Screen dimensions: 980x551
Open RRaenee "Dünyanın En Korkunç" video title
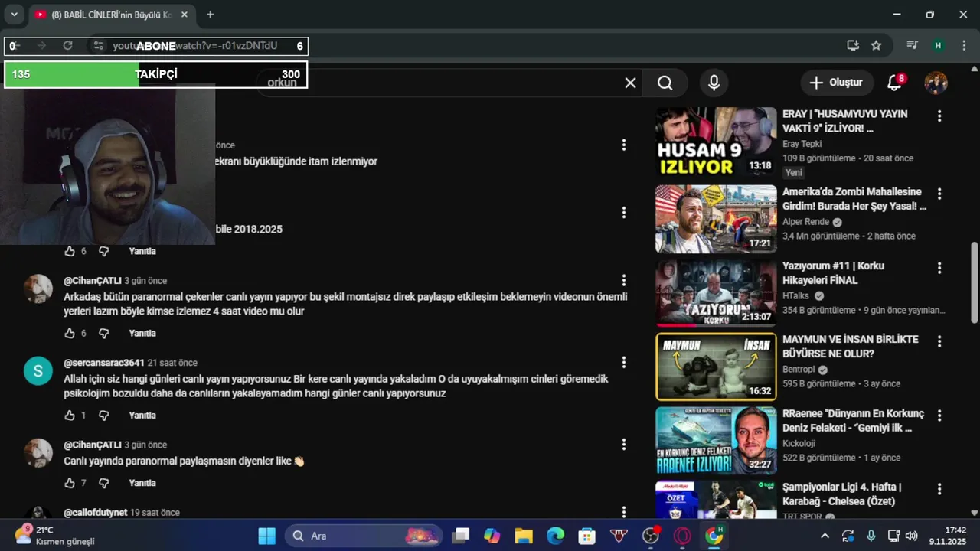853,421
